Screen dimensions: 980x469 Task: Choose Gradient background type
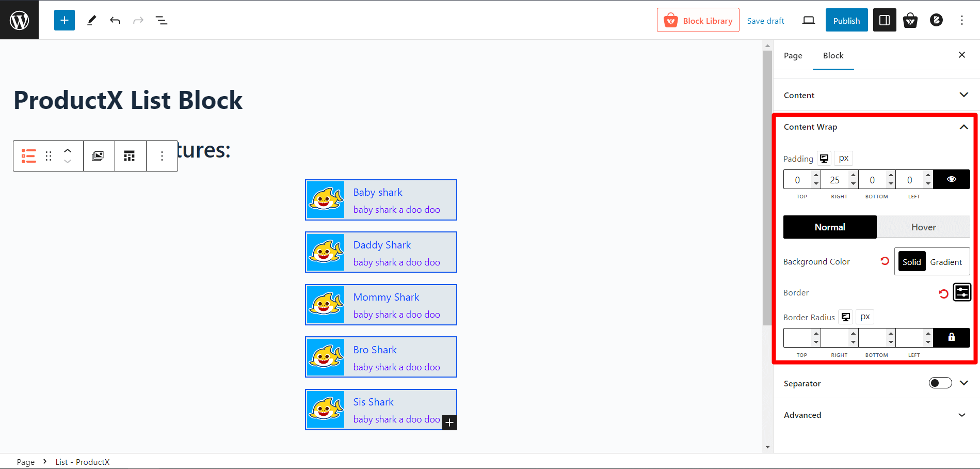click(x=946, y=262)
